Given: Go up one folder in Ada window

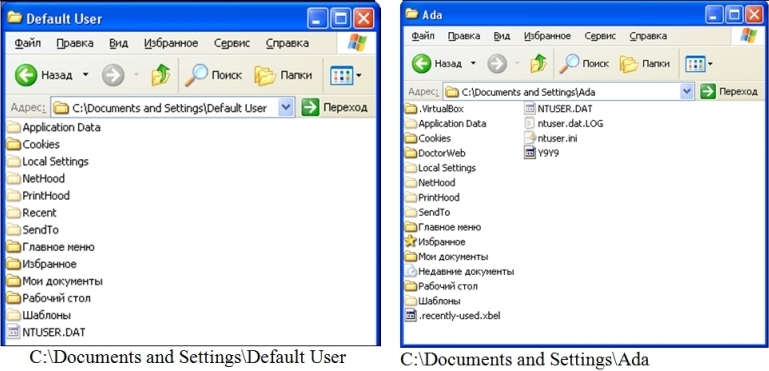Looking at the screenshot, I should pyautogui.click(x=538, y=63).
